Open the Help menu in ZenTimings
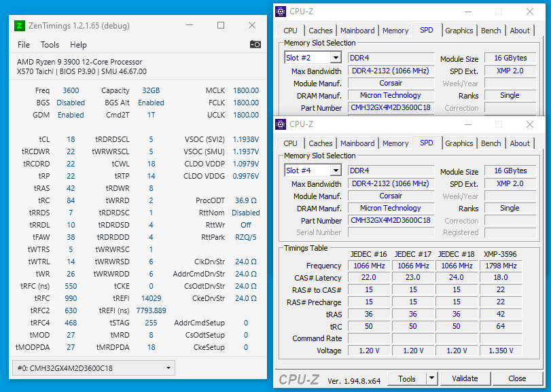This screenshot has width=551, height=392. [78, 45]
